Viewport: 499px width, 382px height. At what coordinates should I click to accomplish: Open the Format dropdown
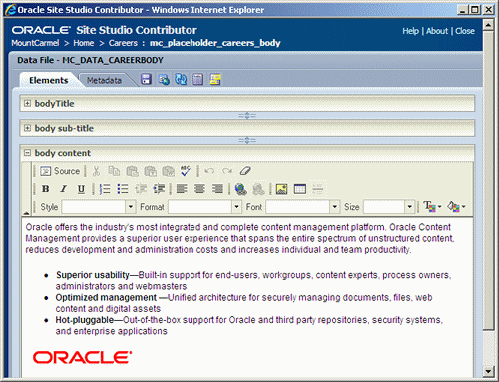click(236, 207)
